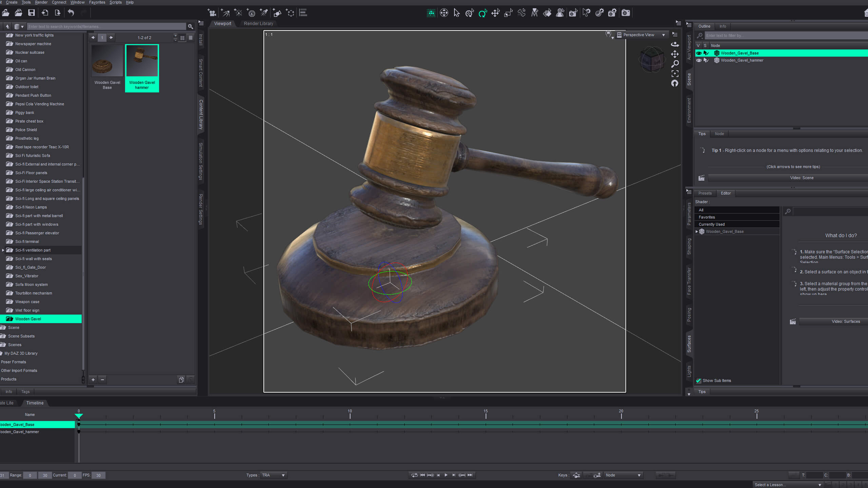Select the Node Selection arrow tool
Image resolution: width=868 pixels, height=488 pixels.
coord(457,13)
